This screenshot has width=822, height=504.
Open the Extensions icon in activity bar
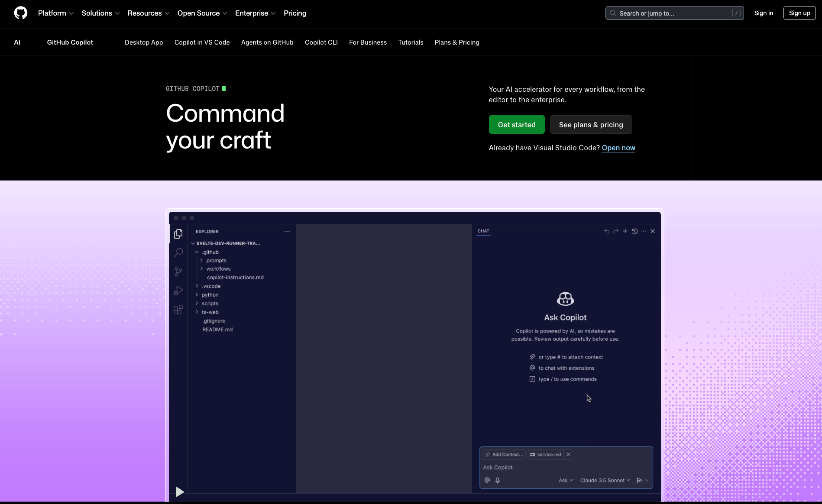coord(178,310)
